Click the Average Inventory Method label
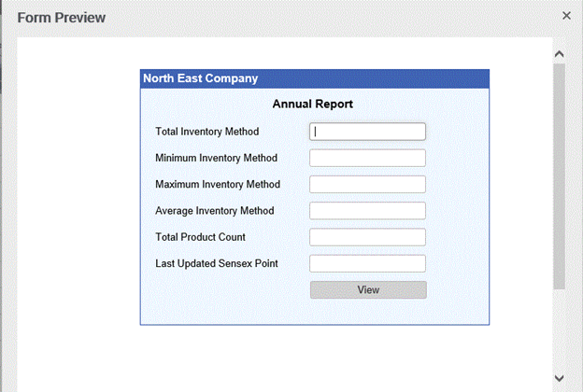Screen dimensions: 583x392 [215, 211]
